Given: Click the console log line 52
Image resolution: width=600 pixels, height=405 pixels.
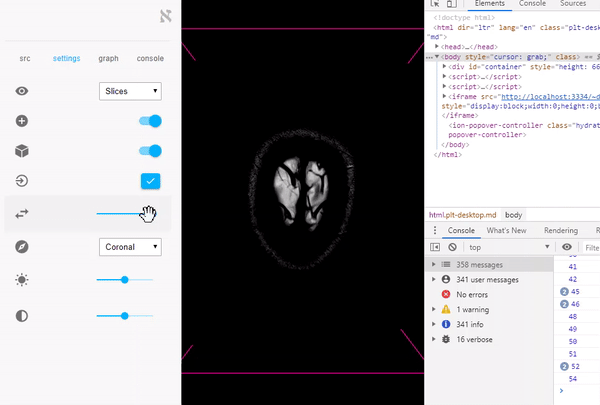Looking at the screenshot, I should coord(577,366).
